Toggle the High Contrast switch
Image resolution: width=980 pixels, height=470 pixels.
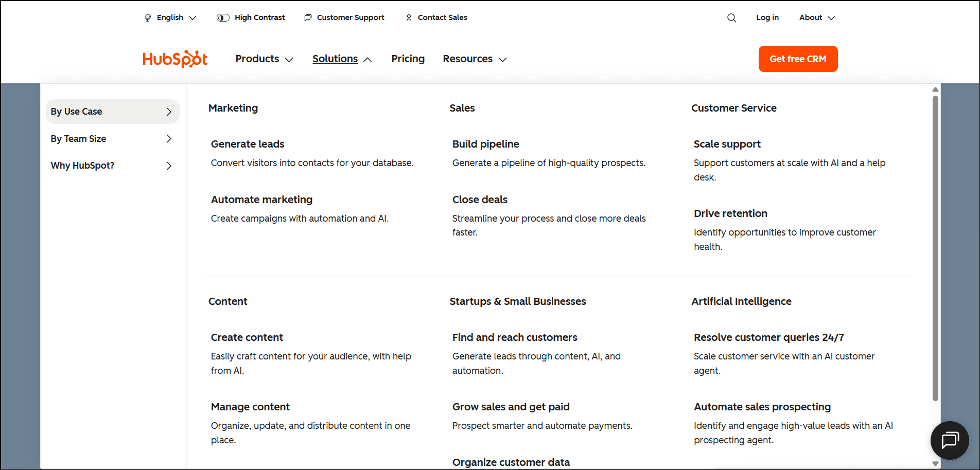click(x=223, y=18)
